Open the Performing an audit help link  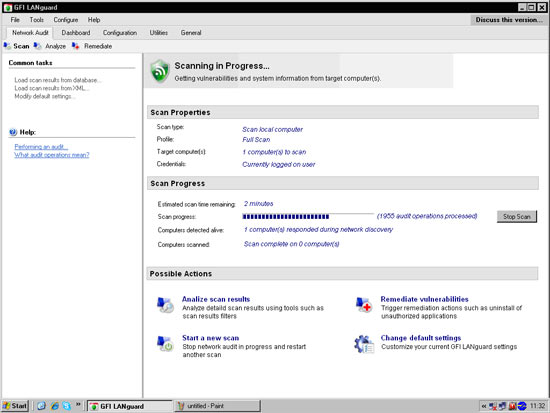click(41, 146)
